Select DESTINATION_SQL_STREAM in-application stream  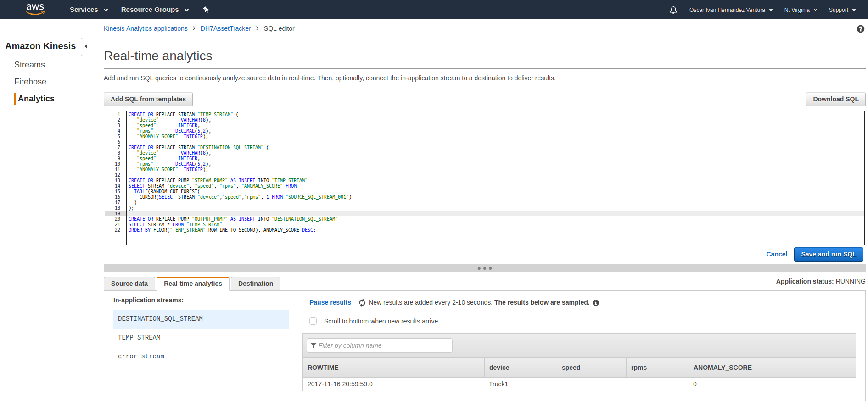click(201, 319)
